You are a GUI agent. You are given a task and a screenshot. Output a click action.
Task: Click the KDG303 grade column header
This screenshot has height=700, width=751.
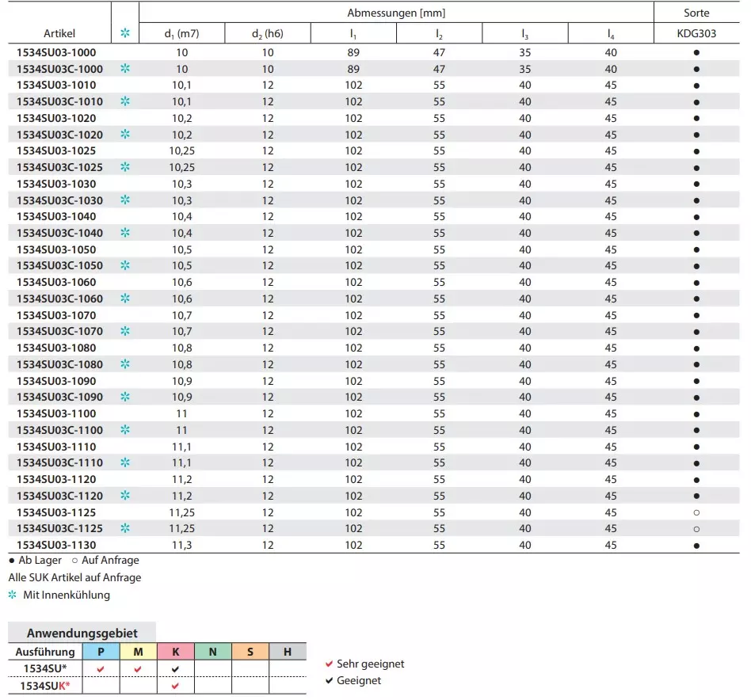696,33
